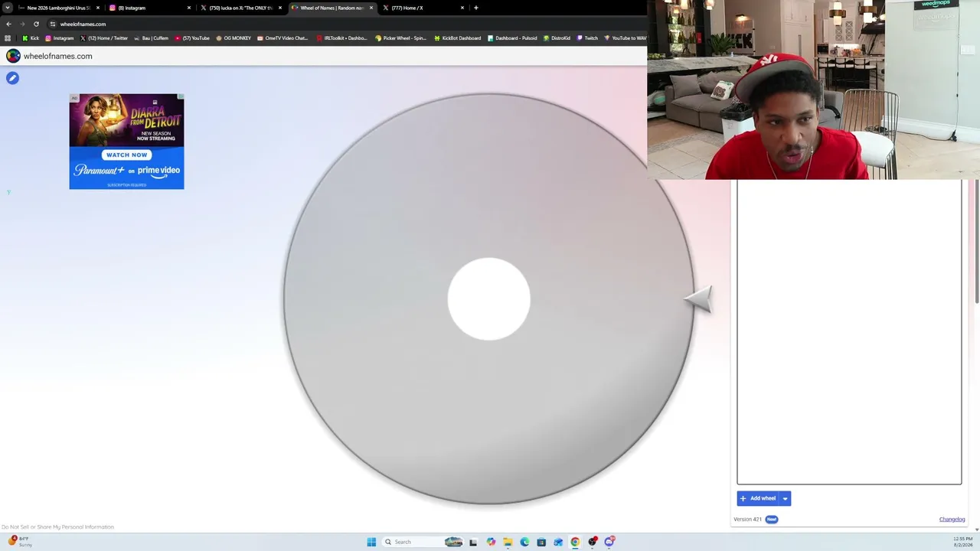This screenshot has height=551, width=980.
Task: Open the Bau | Cuffem bookmark
Action: click(x=151, y=38)
